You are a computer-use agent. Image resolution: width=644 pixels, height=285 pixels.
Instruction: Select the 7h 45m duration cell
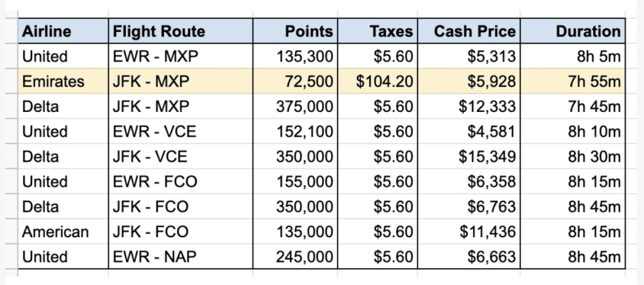coord(572,107)
